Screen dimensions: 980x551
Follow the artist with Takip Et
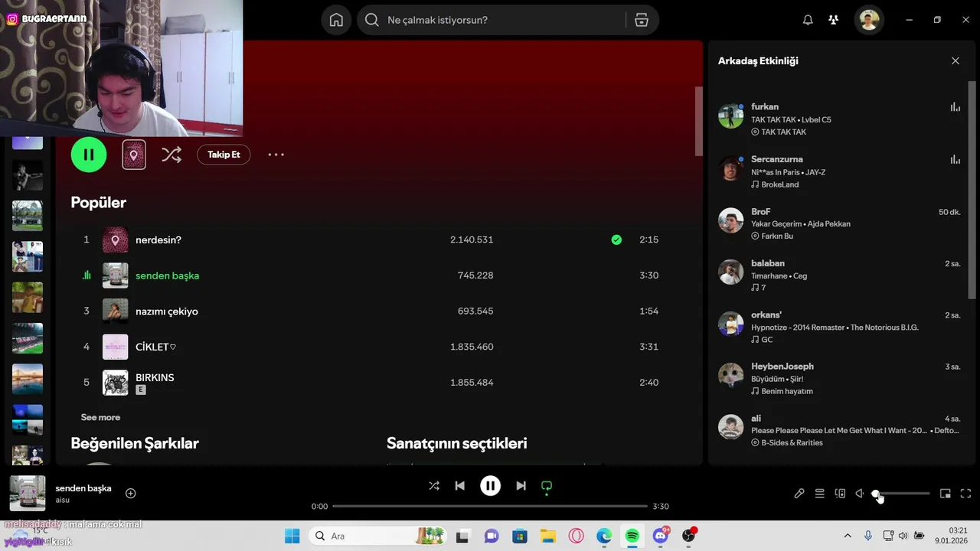(x=224, y=155)
